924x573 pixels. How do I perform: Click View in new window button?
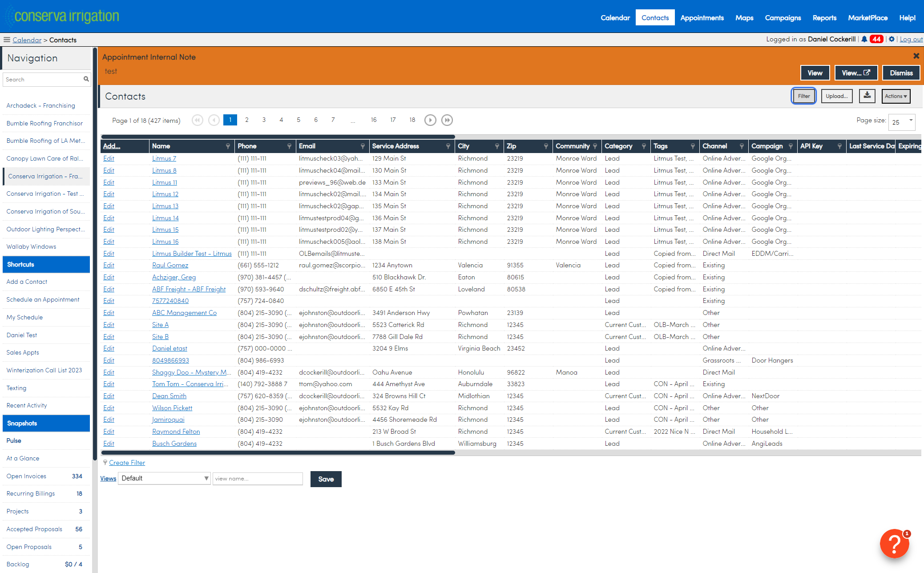click(x=856, y=73)
